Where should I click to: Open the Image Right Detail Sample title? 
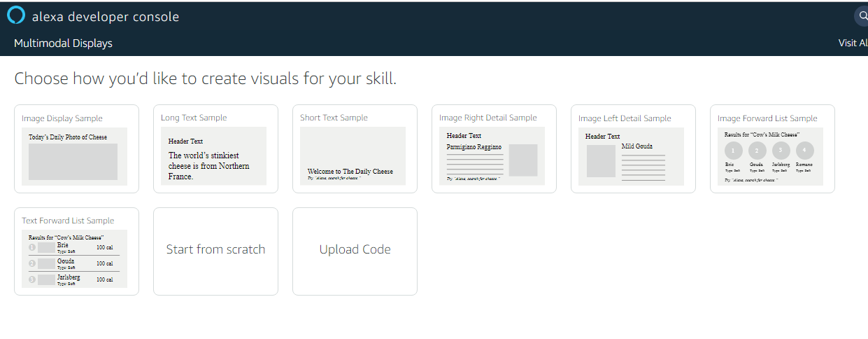488,118
